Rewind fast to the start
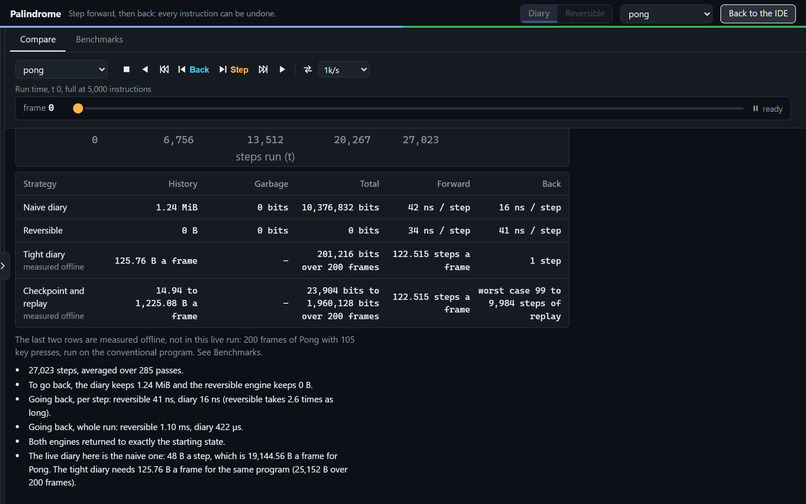Image resolution: width=806 pixels, height=504 pixels. coord(164,69)
